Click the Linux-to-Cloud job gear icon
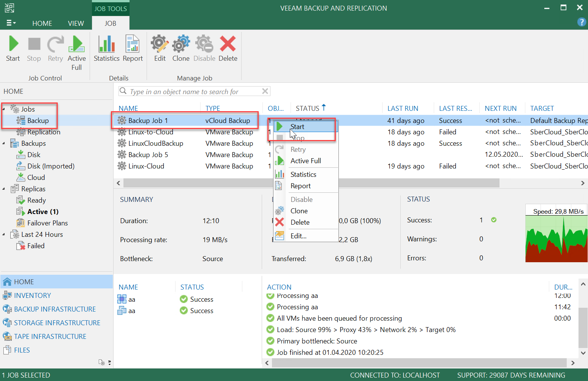The height and width of the screenshot is (381, 588). click(x=122, y=132)
